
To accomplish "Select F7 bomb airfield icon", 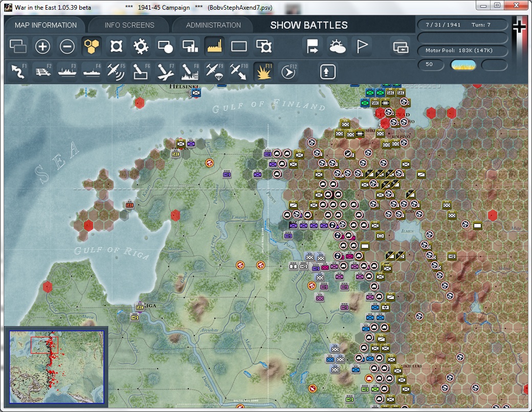I will point(165,71).
